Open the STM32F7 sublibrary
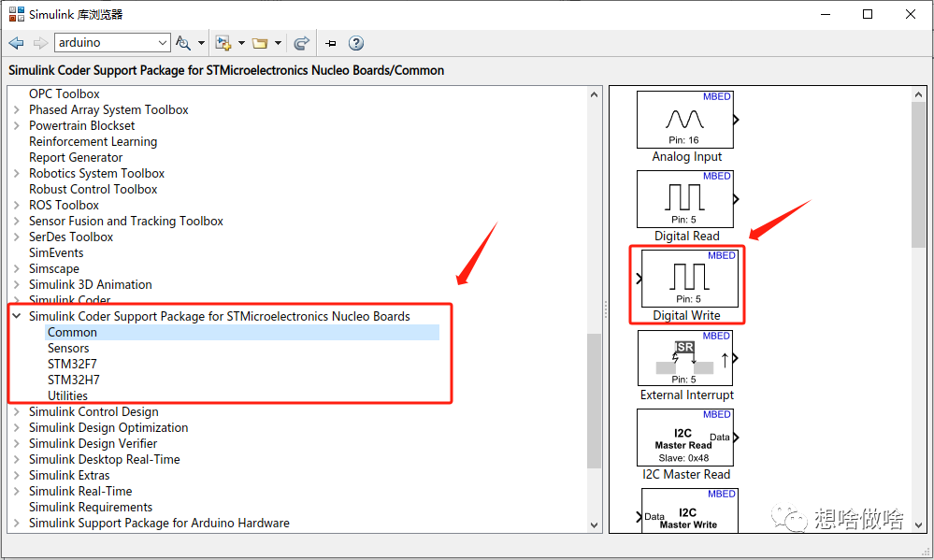The height and width of the screenshot is (560, 934). coord(72,364)
